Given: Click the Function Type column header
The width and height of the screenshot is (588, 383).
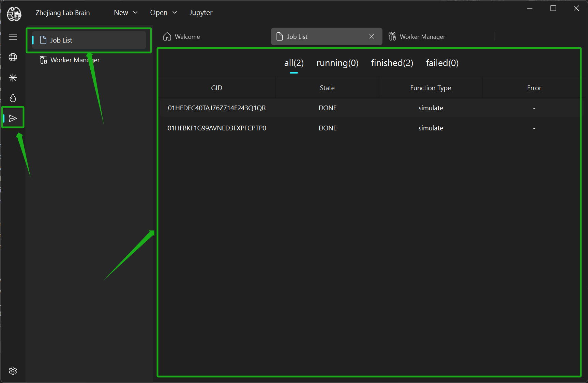Looking at the screenshot, I should [x=431, y=88].
